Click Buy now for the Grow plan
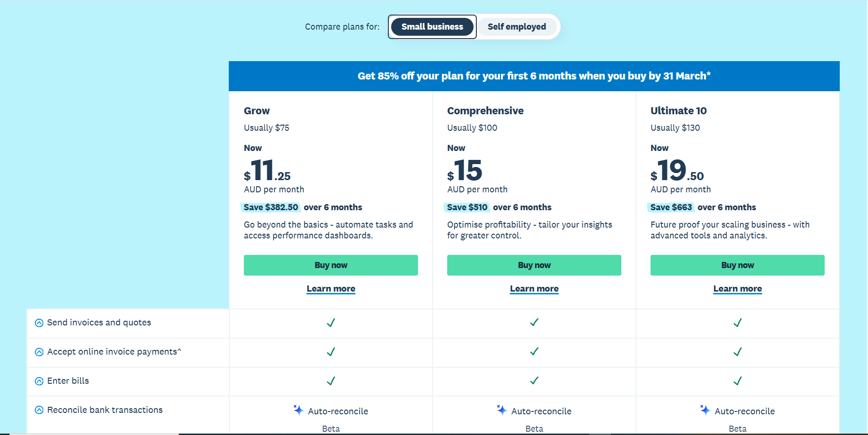Screen dimensions: 868x435 [x=331, y=265]
